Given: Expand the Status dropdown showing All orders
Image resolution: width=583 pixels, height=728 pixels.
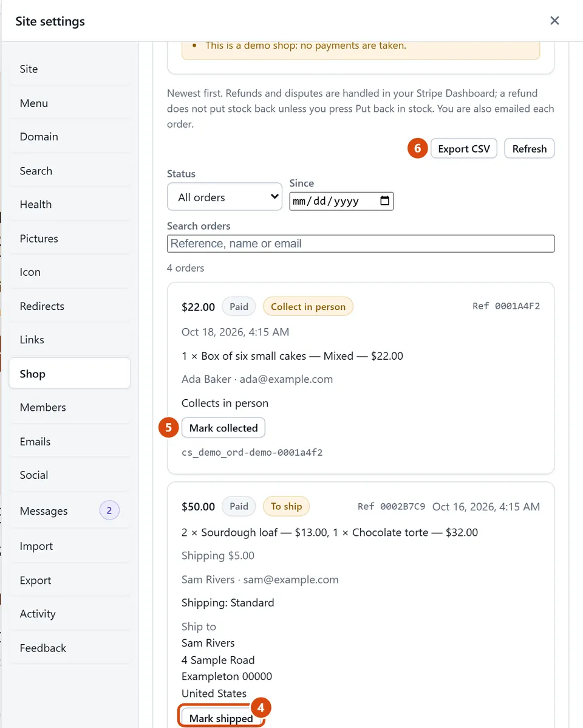Looking at the screenshot, I should (x=225, y=197).
